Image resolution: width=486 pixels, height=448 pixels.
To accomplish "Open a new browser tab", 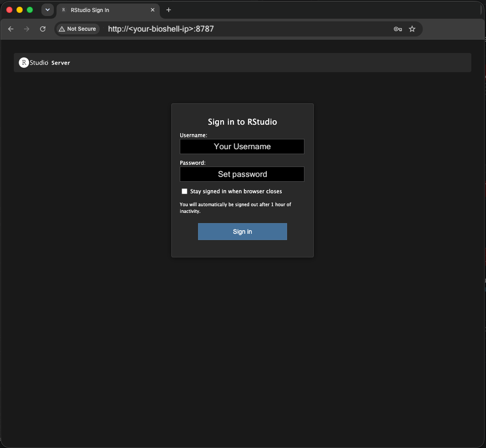I will pyautogui.click(x=169, y=10).
